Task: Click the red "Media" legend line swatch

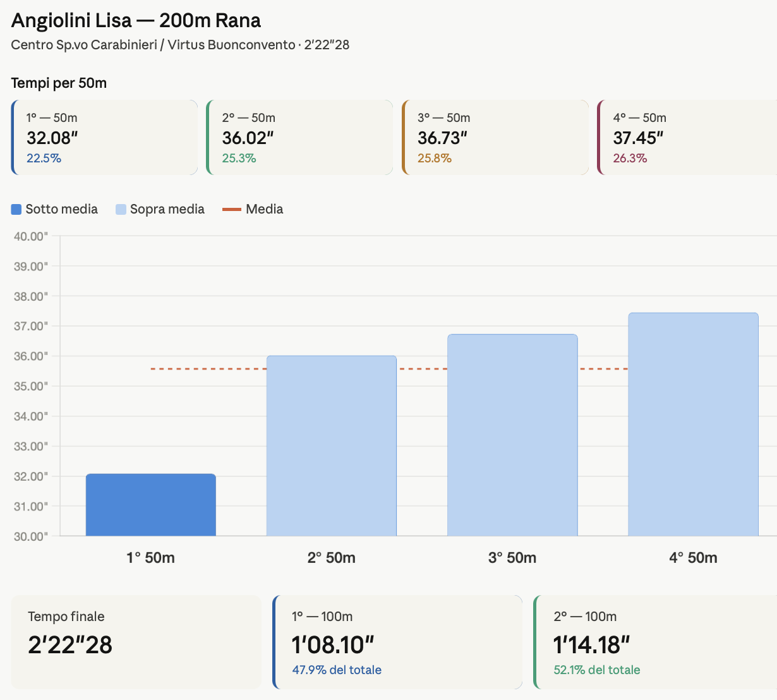Action: pos(232,209)
